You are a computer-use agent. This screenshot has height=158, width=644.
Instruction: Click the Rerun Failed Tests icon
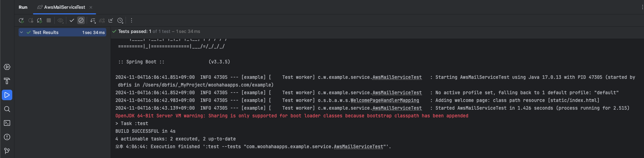tap(31, 21)
